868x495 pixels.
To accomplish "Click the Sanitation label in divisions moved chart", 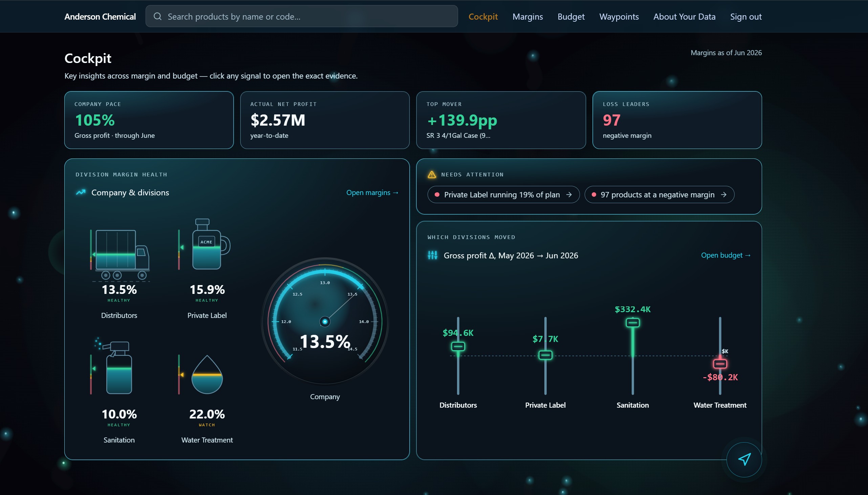I will 633,405.
